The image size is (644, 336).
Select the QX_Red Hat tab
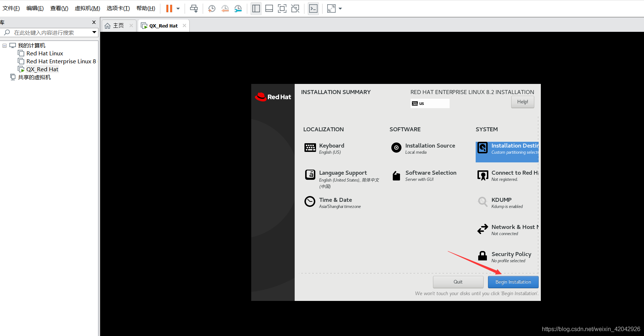(x=163, y=26)
